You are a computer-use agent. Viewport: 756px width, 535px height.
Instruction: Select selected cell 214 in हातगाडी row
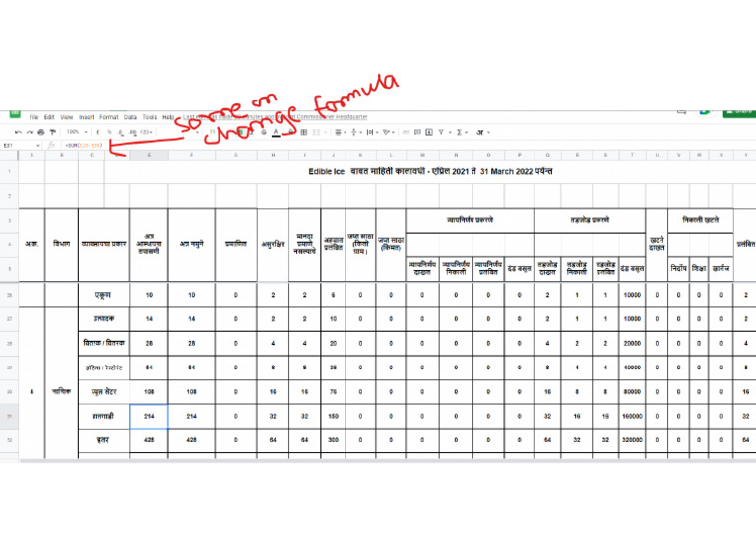click(149, 417)
